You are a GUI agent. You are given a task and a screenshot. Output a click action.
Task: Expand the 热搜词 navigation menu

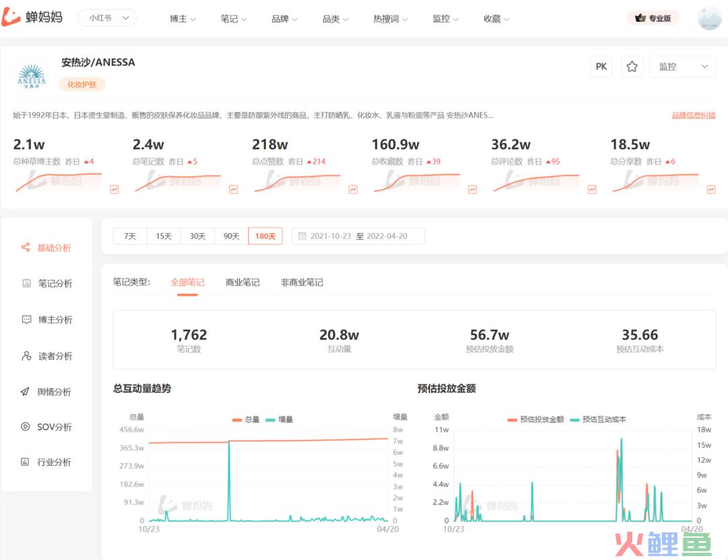coord(390,19)
